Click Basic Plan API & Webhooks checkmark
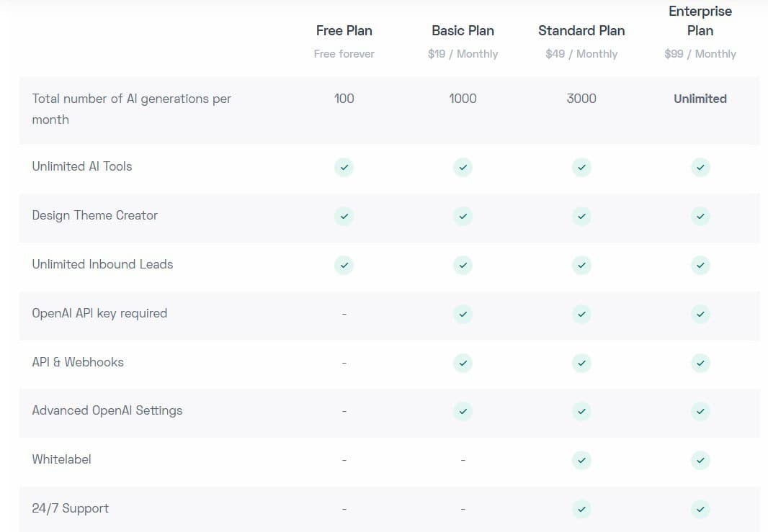The width and height of the screenshot is (768, 532). (463, 363)
